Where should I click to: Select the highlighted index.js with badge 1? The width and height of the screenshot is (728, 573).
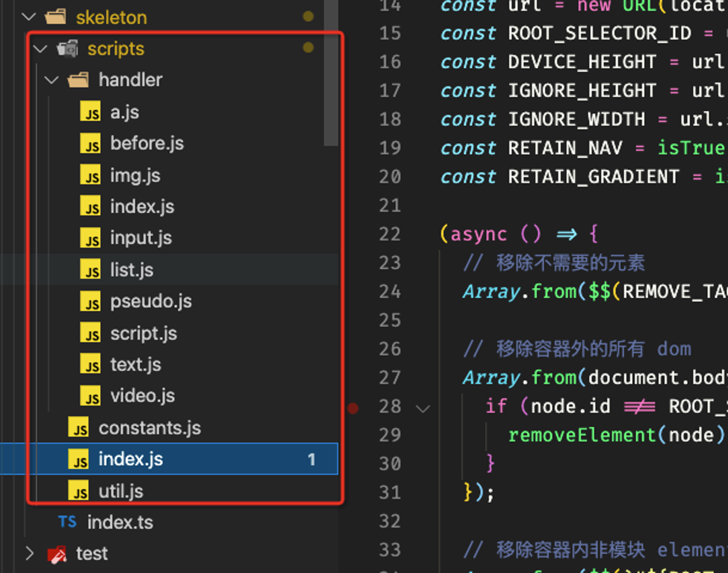point(169,459)
